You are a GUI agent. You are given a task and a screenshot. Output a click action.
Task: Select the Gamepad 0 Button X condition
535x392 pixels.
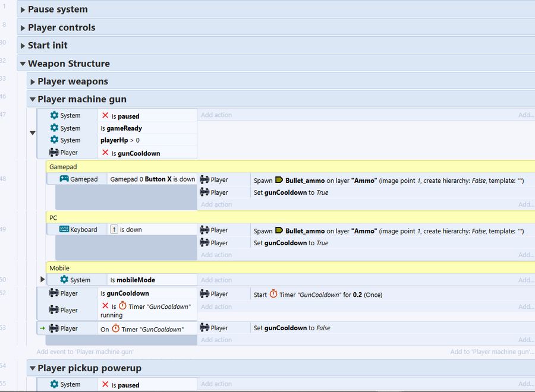coord(152,179)
